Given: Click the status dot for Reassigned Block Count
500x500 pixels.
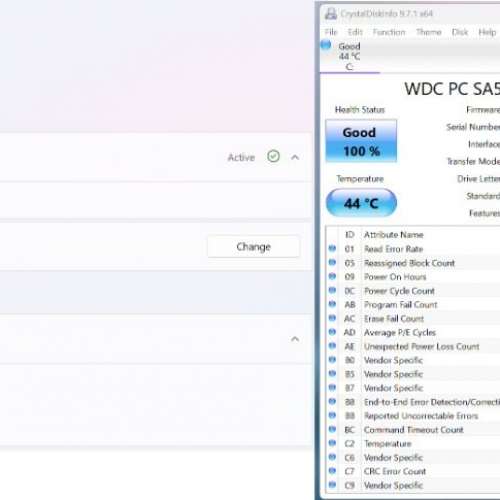Looking at the screenshot, I should pyautogui.click(x=332, y=262).
